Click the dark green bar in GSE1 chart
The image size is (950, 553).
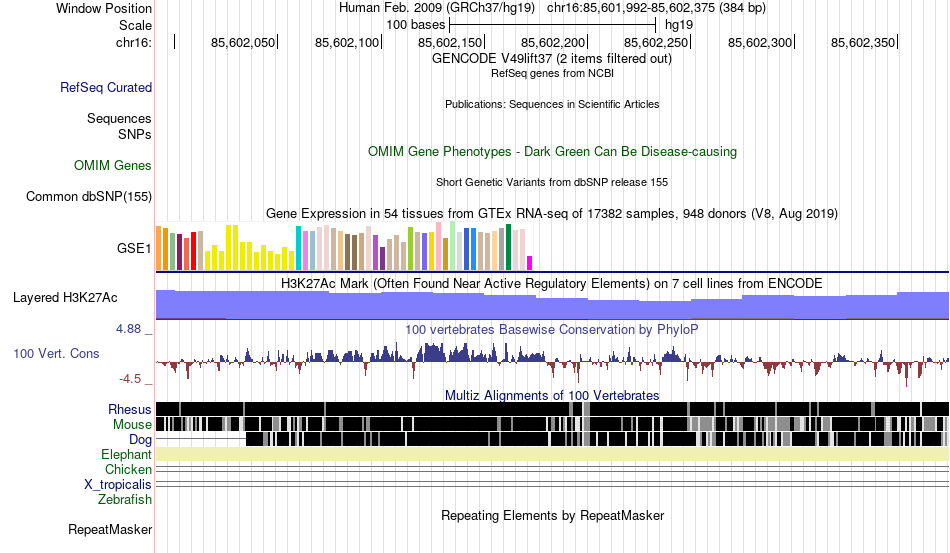(508, 247)
